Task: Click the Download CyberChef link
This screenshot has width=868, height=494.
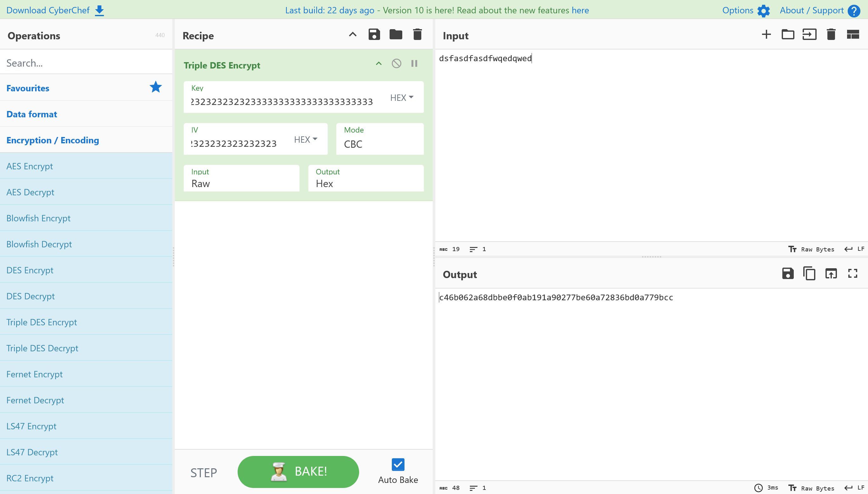Action: tap(48, 10)
